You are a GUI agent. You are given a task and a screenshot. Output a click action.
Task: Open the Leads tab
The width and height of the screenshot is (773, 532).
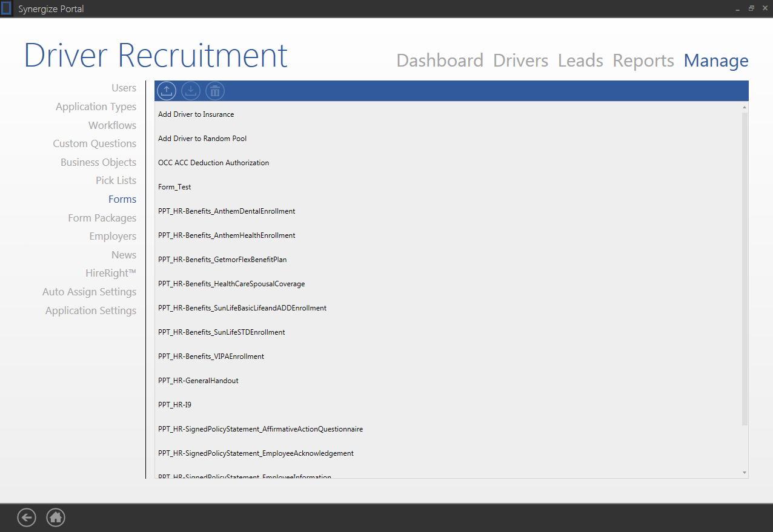pos(580,61)
